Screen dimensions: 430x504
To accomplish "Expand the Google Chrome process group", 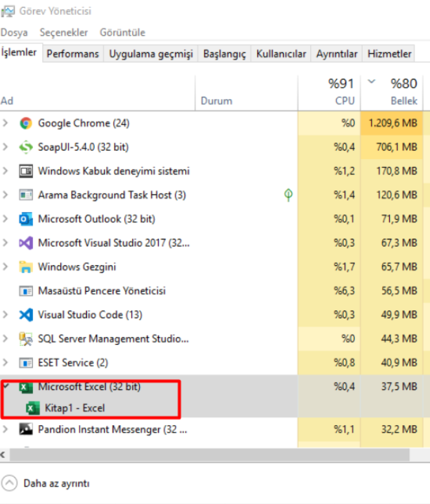I will click(5, 123).
